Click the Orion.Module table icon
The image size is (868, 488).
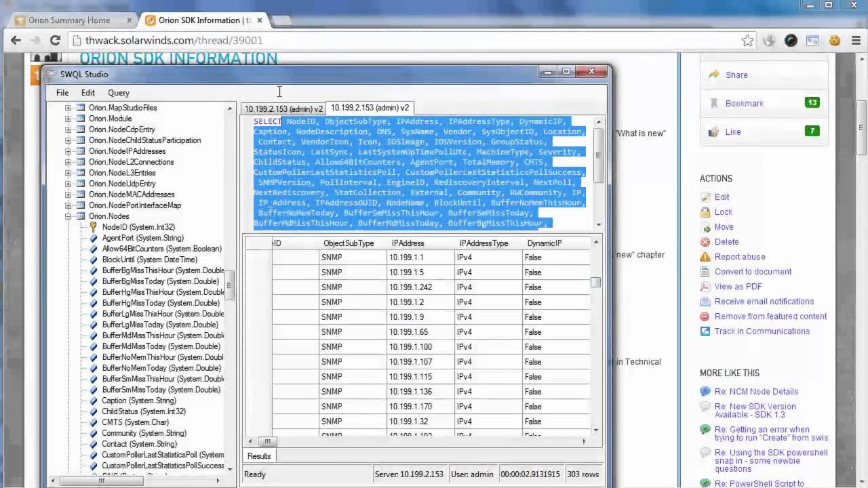coord(81,119)
